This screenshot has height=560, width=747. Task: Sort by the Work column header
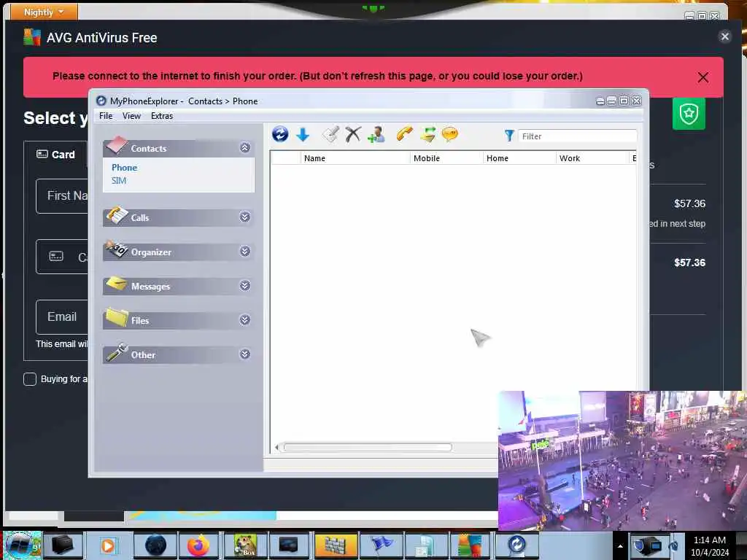[592, 158]
